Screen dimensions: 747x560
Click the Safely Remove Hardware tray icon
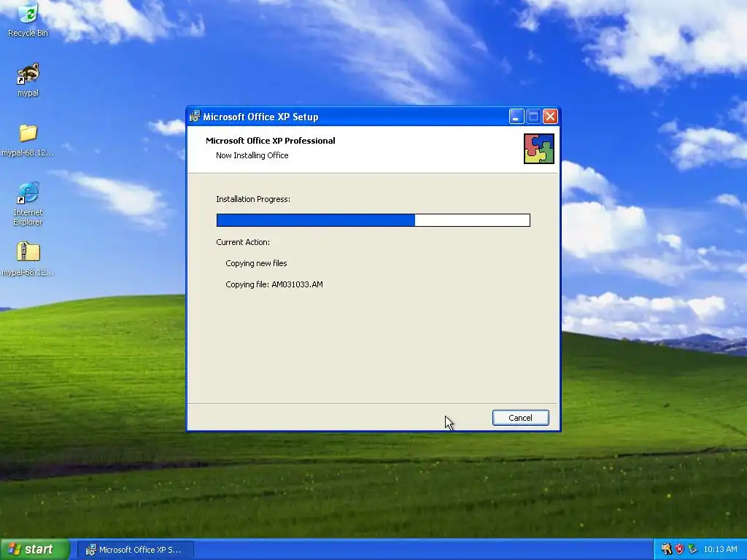(x=692, y=549)
